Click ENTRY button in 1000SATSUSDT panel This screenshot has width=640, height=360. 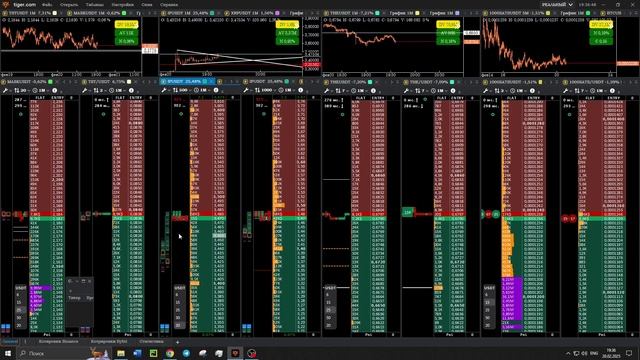534,98
